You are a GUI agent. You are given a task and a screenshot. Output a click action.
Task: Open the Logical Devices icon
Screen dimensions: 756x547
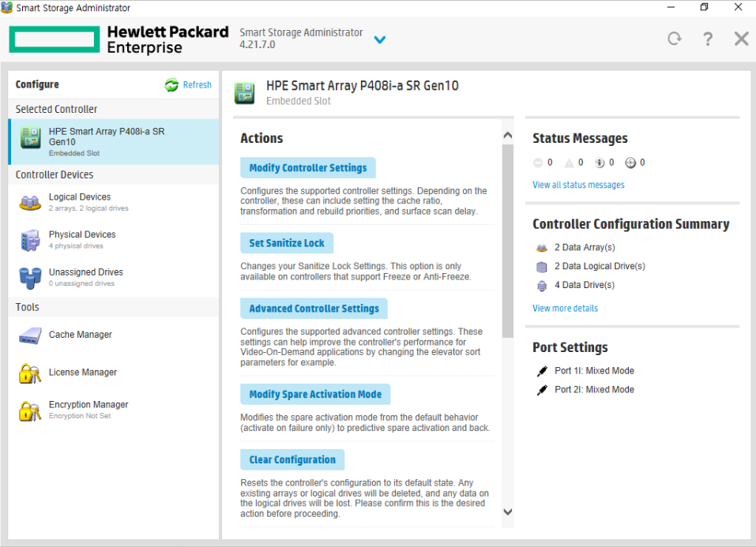tap(30, 202)
